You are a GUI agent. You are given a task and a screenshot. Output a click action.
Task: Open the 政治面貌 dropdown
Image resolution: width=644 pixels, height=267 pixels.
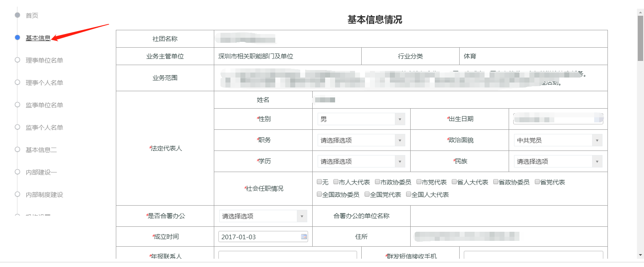(x=557, y=141)
